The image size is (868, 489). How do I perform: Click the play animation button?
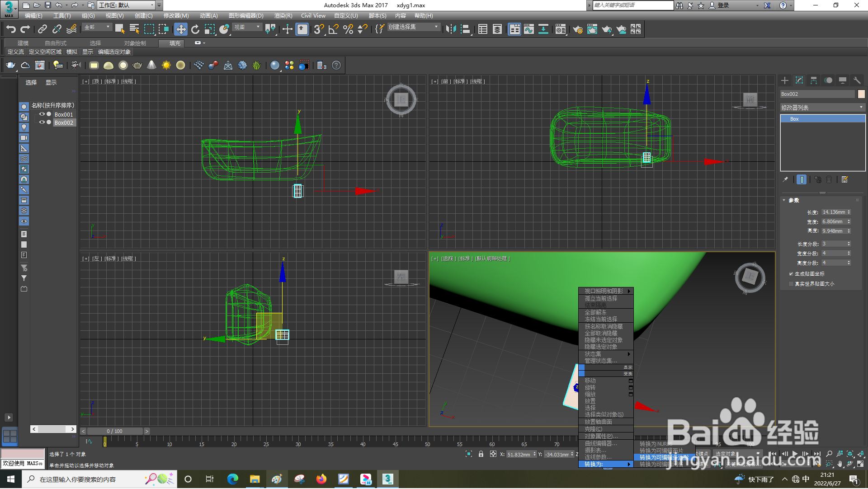(x=795, y=454)
